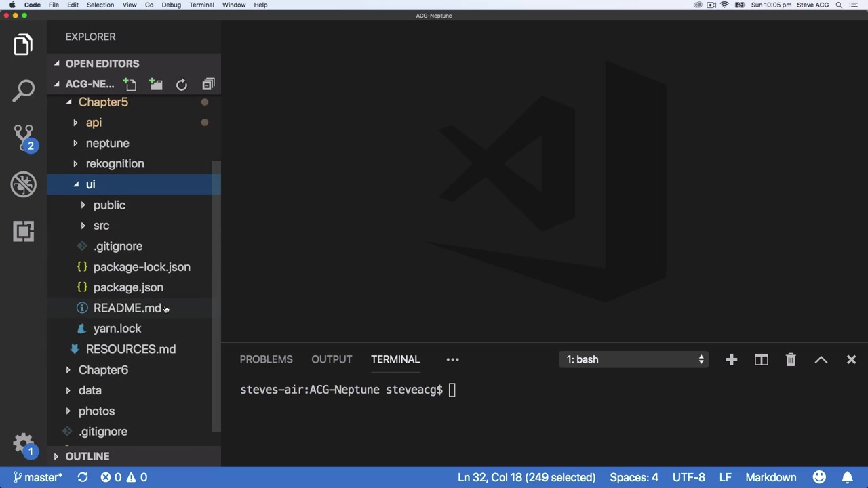Open the Debug menu

pyautogui.click(x=171, y=5)
